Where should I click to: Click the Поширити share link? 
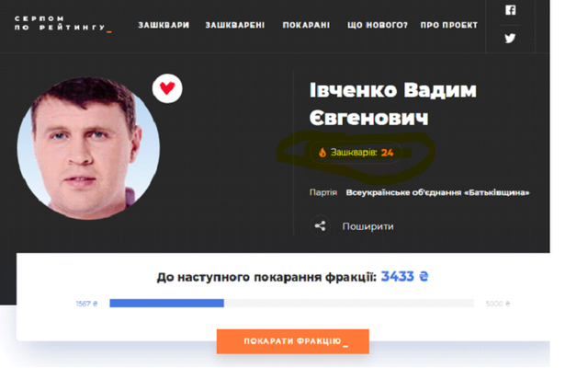tap(367, 226)
